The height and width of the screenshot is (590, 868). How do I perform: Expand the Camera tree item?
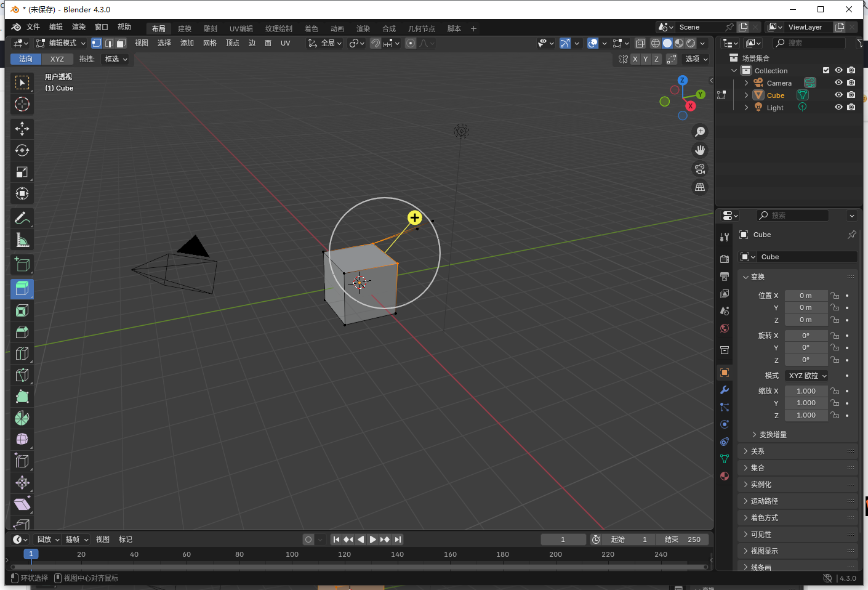(746, 83)
